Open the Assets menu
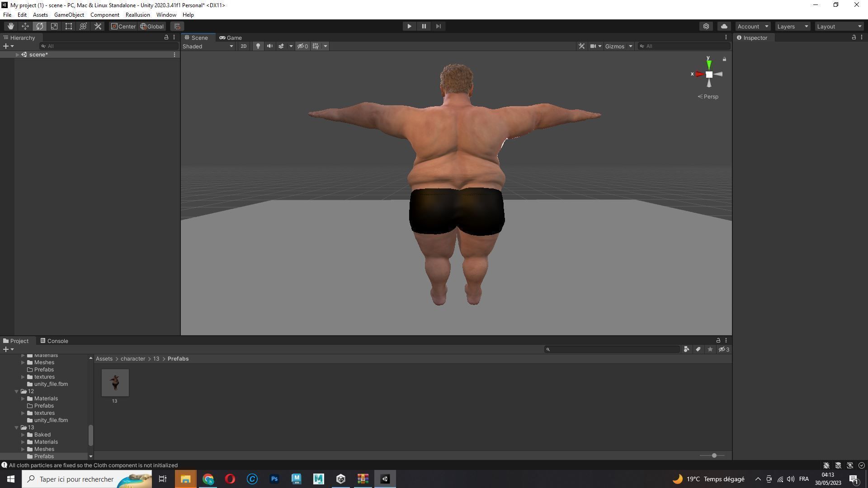 [40, 15]
